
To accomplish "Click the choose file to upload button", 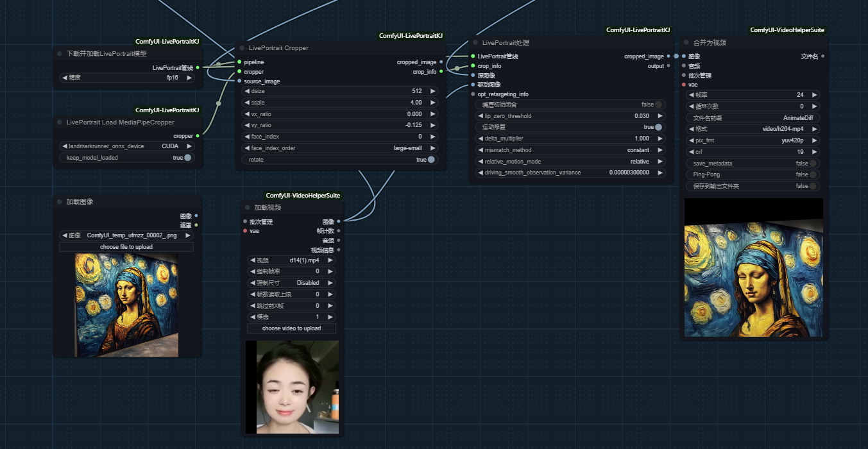I will point(126,247).
